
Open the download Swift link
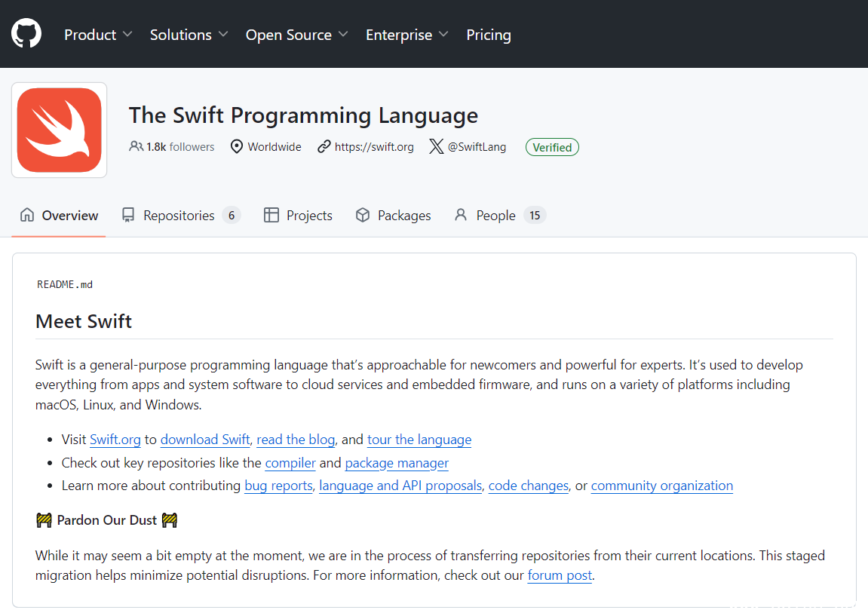205,440
